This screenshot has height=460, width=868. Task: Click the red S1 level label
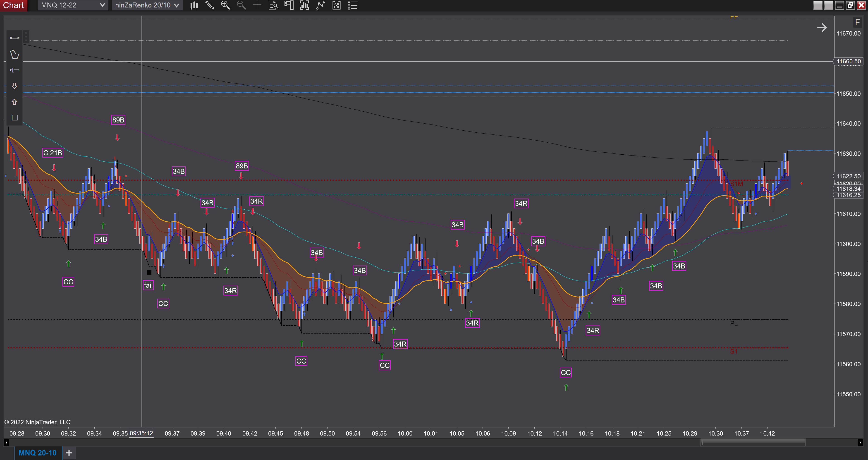tap(734, 352)
